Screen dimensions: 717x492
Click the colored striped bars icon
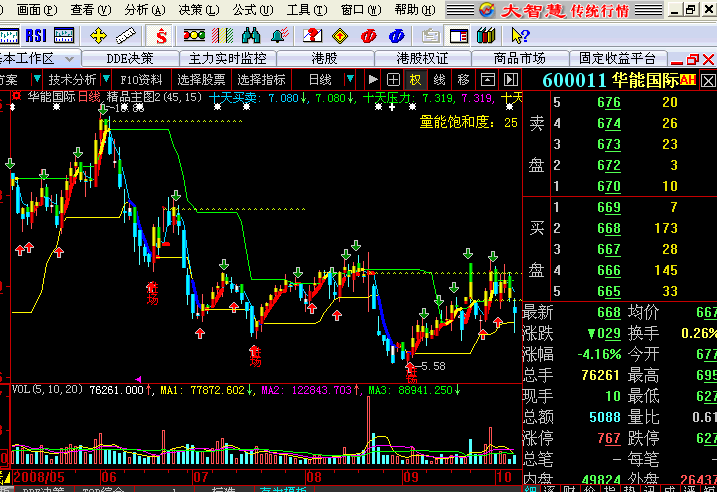pos(223,36)
